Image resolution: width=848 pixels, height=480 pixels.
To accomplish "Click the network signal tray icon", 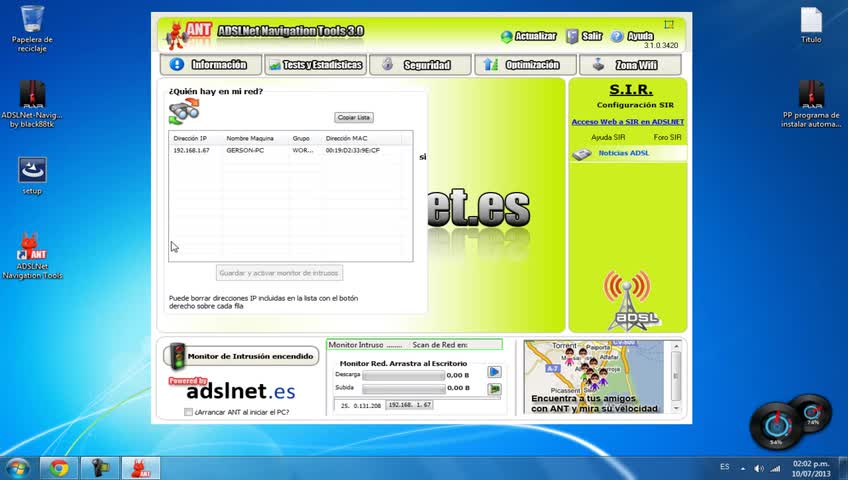I will coord(776,469).
